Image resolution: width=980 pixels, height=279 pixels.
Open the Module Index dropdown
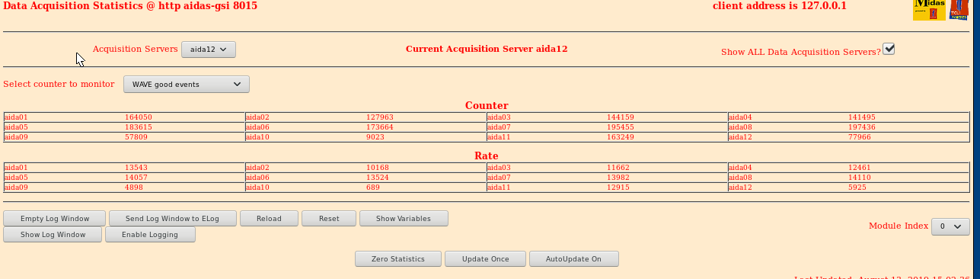coord(951,226)
